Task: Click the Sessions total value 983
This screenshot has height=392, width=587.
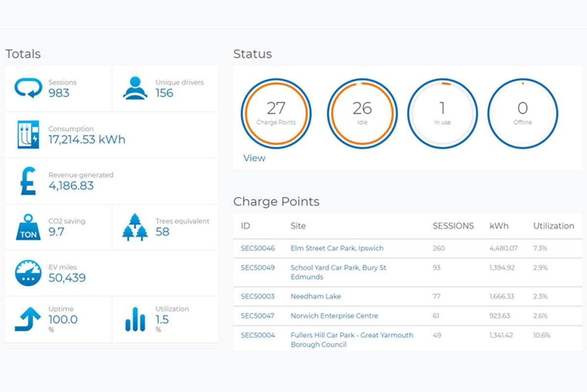Action: 59,93
